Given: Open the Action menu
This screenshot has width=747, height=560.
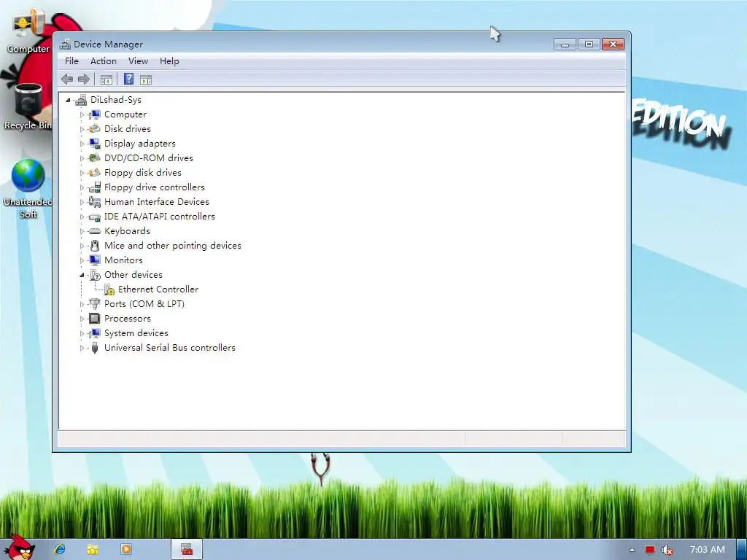Looking at the screenshot, I should [x=104, y=61].
